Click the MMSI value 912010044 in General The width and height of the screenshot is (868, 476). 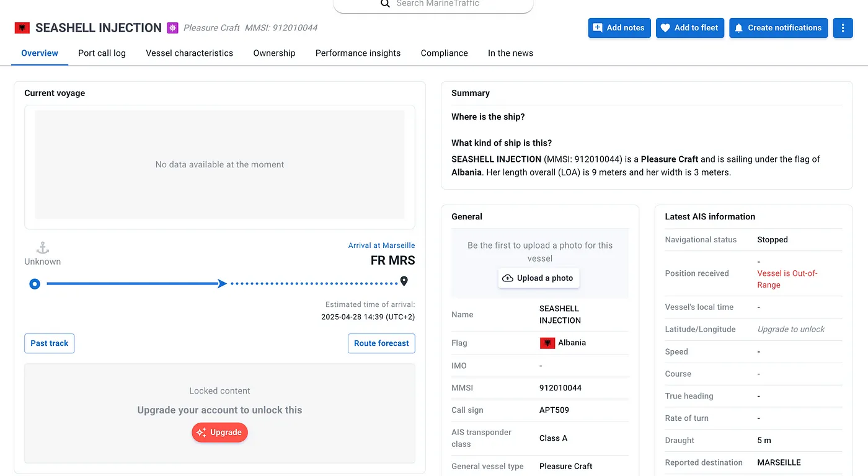click(x=560, y=388)
